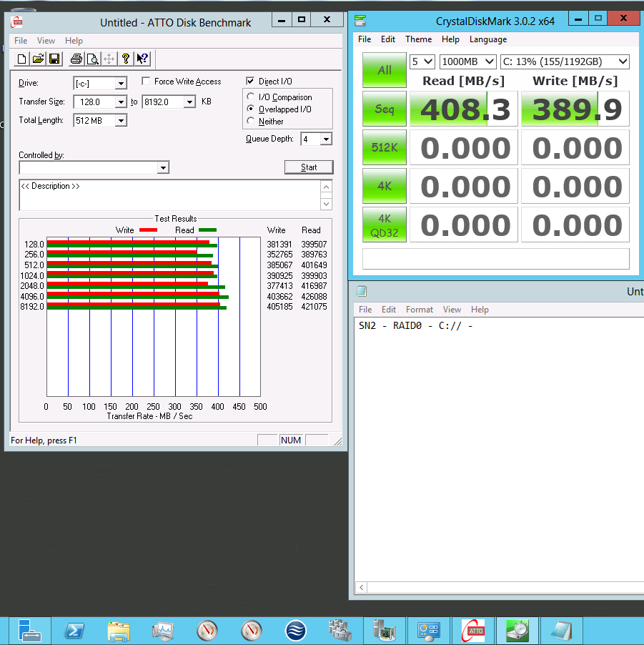The height and width of the screenshot is (645, 644).
Task: Click the Open folder icon in ATTO toolbar
Action: [x=38, y=59]
